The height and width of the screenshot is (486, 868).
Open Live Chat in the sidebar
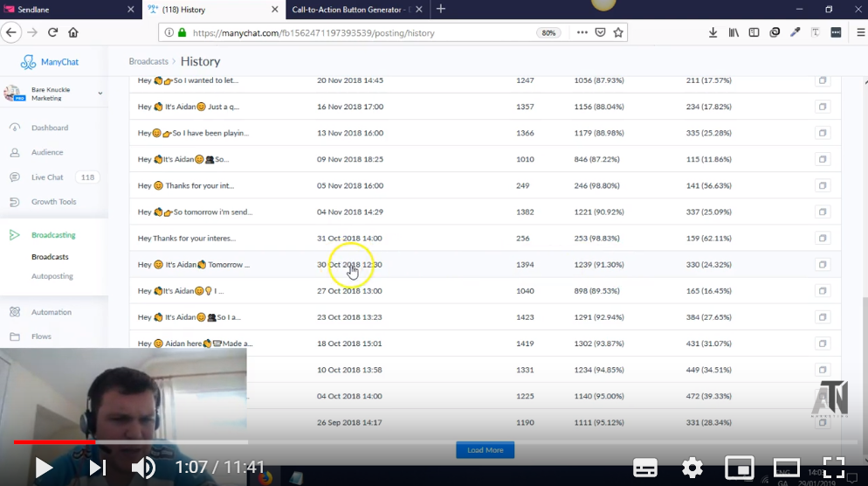point(48,177)
